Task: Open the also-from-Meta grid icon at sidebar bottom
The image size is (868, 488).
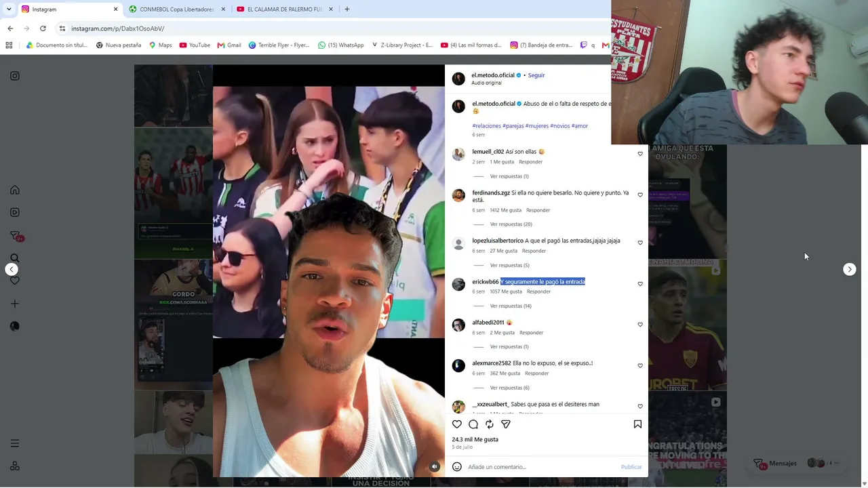Action: click(15, 466)
